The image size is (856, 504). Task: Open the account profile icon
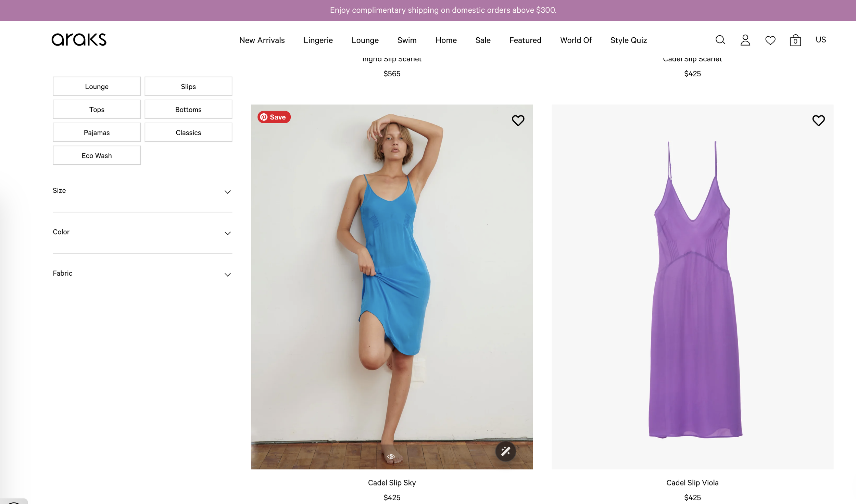tap(745, 40)
